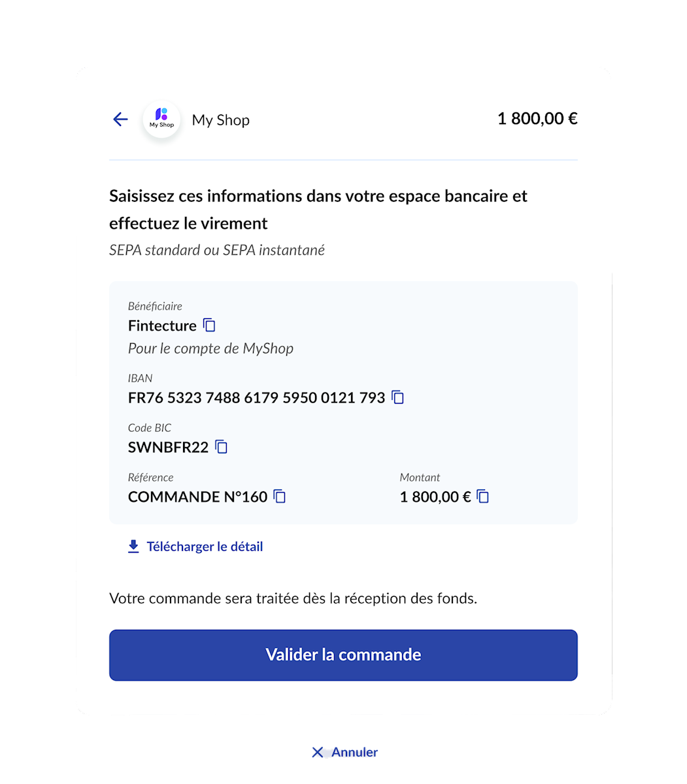Copy the SWNBFR22 BIC code
687x784 pixels.
222,447
